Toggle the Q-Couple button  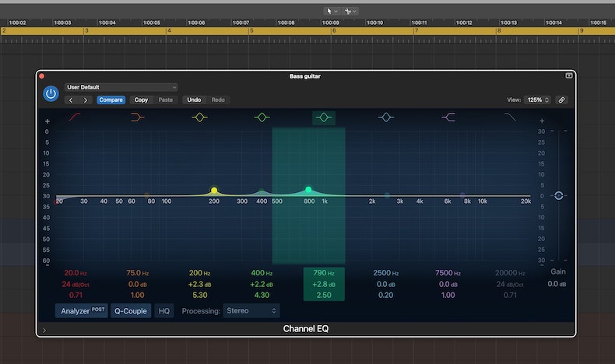click(131, 310)
